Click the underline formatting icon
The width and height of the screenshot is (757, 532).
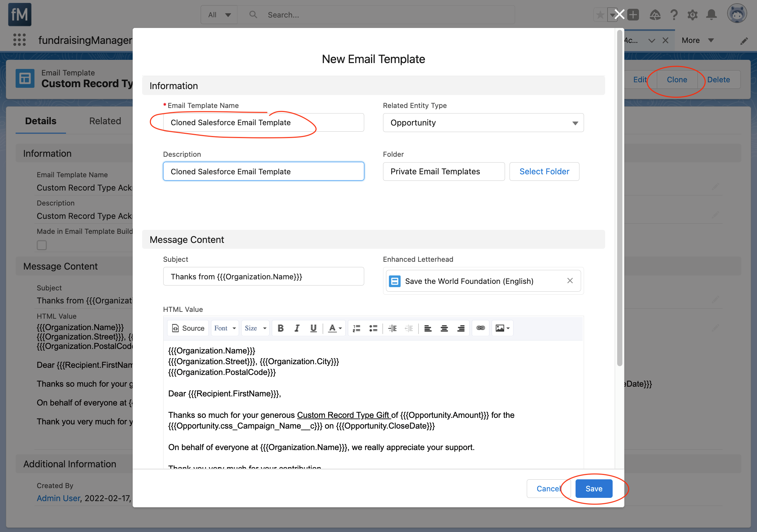(x=313, y=328)
